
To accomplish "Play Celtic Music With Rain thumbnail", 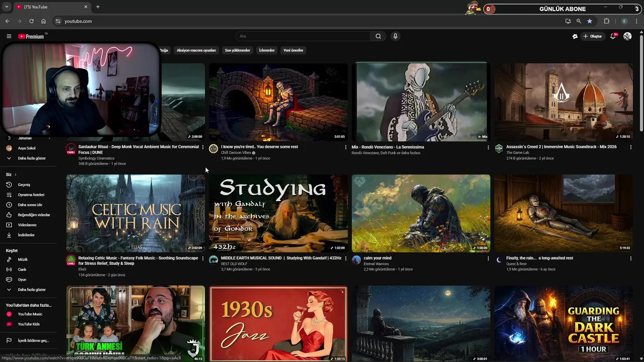I will 136,213.
